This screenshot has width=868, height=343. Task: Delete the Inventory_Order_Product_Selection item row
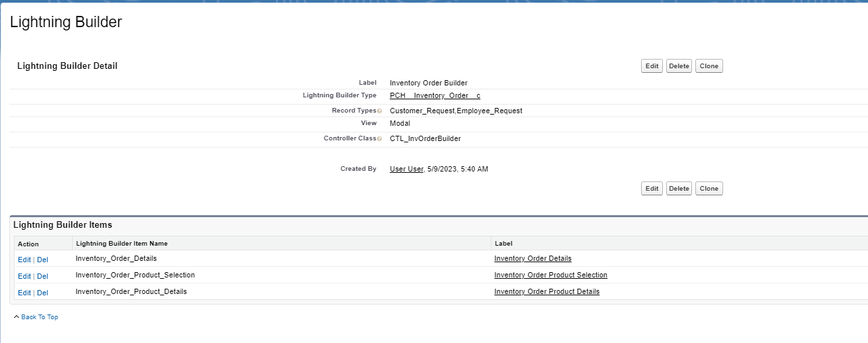click(42, 276)
